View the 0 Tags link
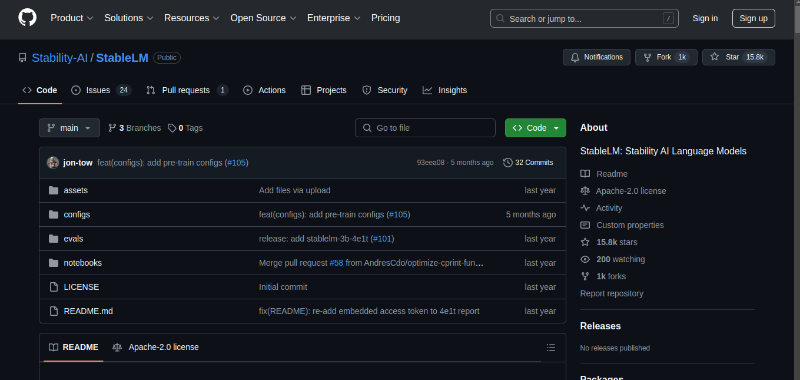This screenshot has width=800, height=380. [185, 128]
